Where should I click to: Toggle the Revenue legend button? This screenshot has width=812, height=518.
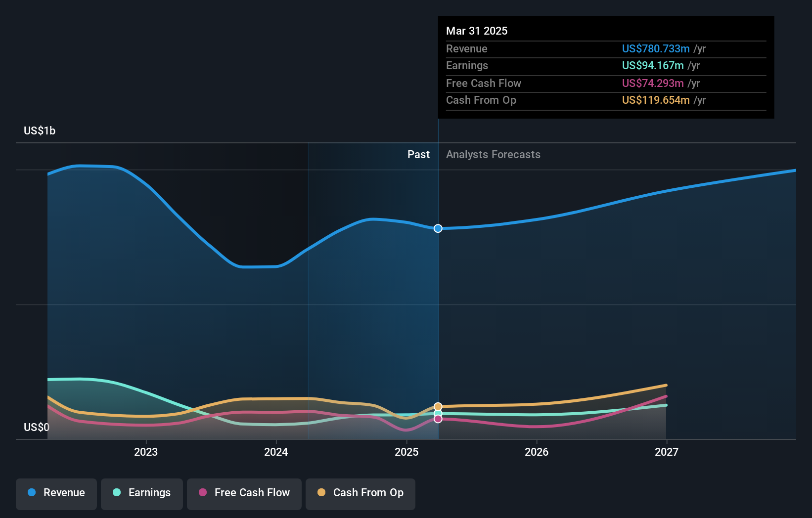56,494
